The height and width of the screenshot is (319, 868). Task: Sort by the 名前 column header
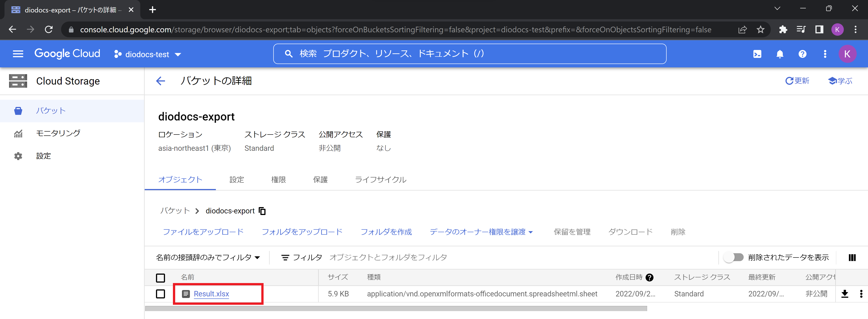click(x=188, y=277)
